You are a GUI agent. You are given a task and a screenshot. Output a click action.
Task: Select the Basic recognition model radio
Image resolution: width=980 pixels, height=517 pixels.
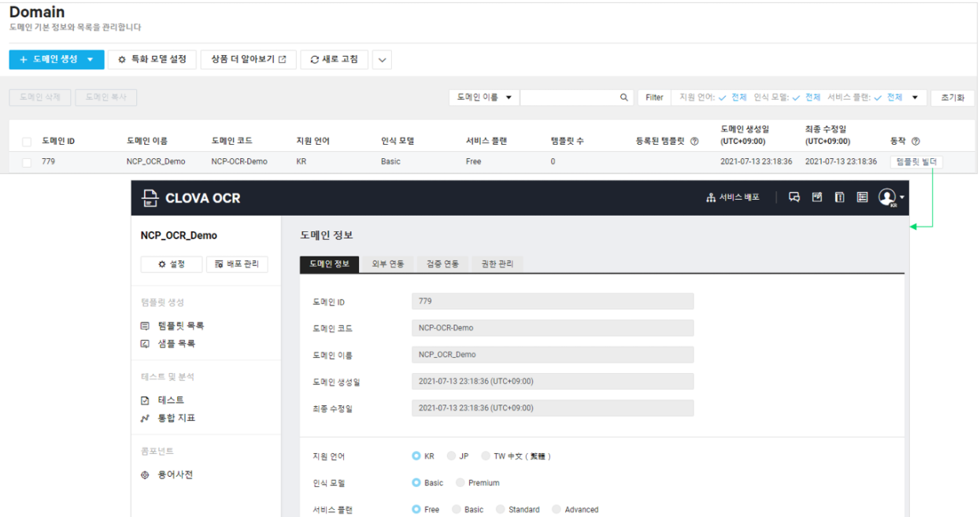tap(416, 483)
